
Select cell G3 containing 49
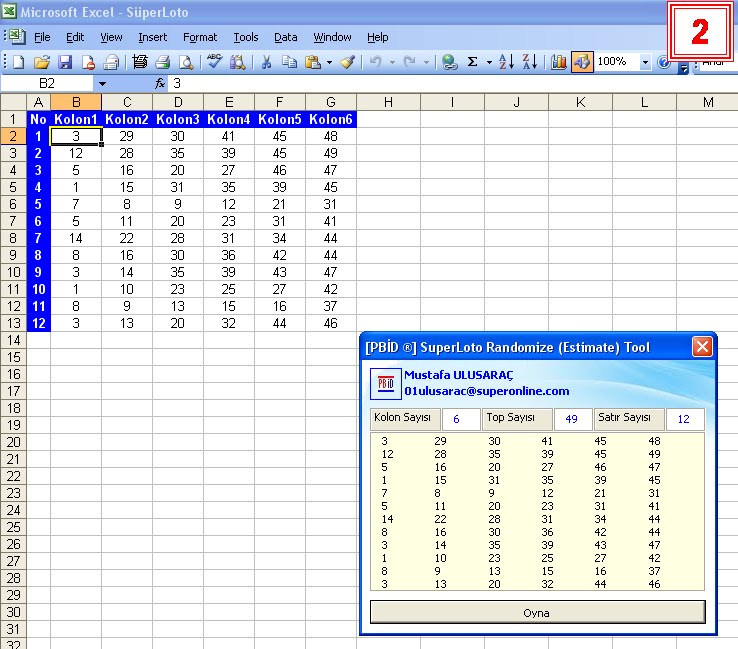(331, 153)
